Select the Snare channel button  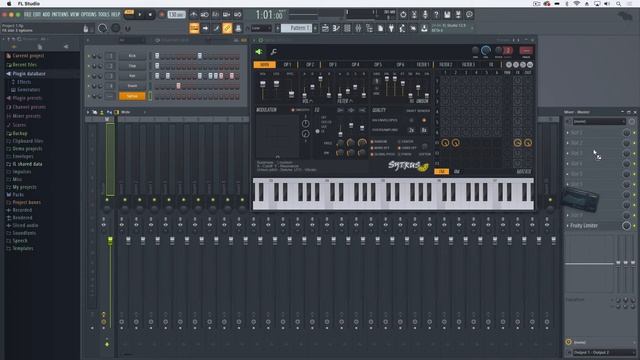click(x=132, y=86)
